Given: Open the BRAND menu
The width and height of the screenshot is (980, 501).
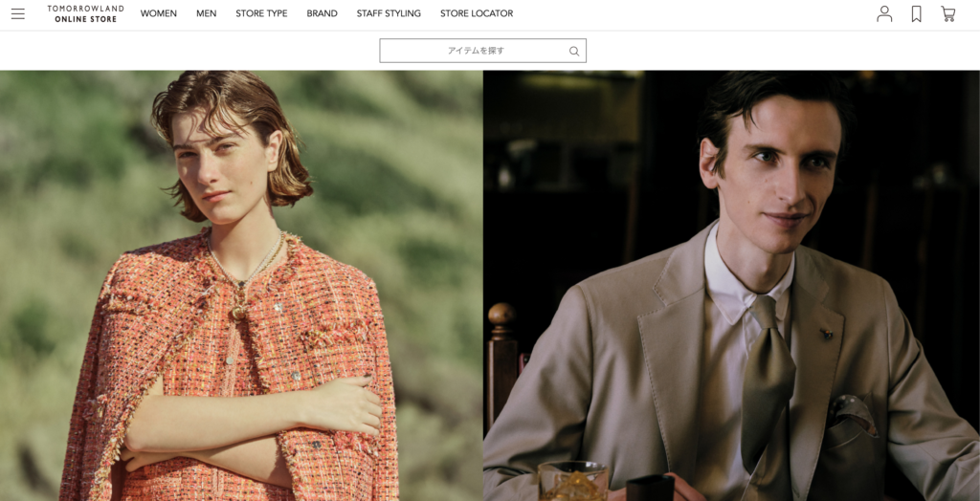Looking at the screenshot, I should click(x=322, y=13).
